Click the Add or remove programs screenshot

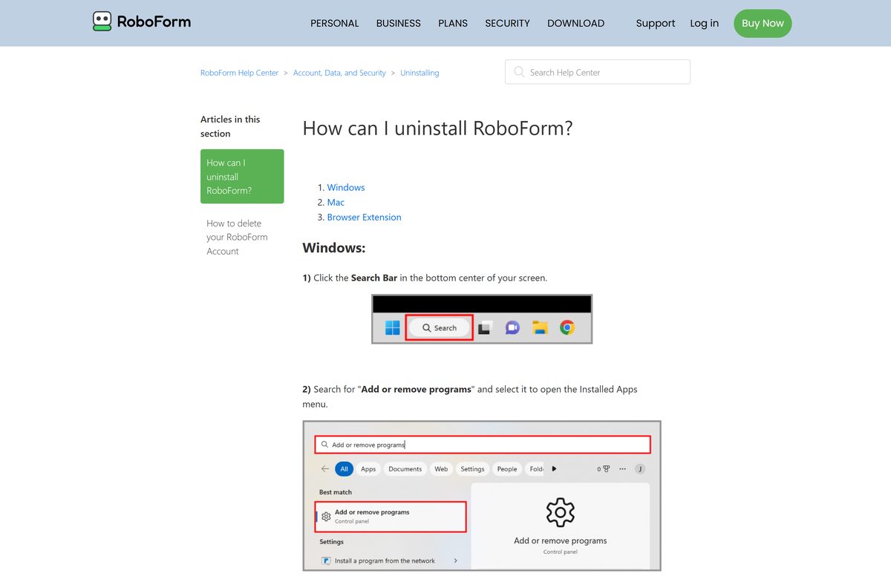[482, 496]
